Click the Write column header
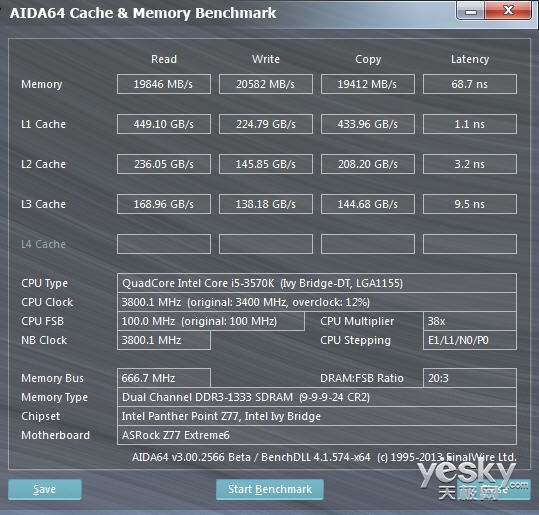The image size is (539, 515). (266, 59)
